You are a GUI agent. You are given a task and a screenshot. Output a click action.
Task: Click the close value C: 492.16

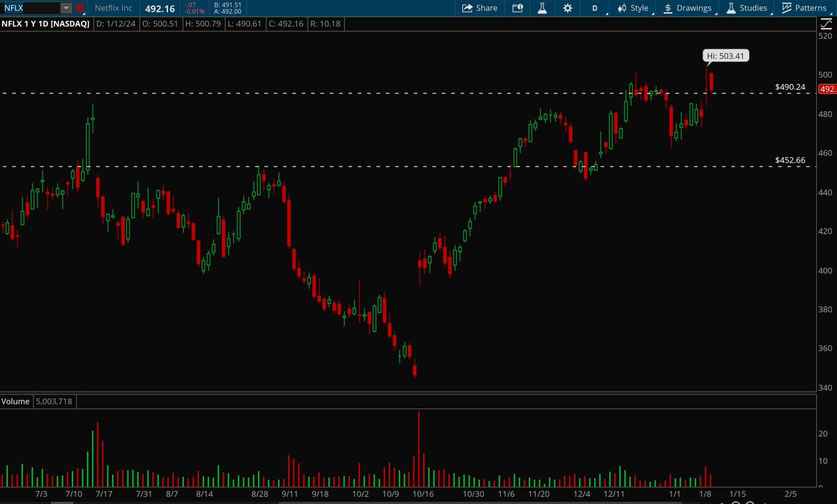(x=285, y=24)
